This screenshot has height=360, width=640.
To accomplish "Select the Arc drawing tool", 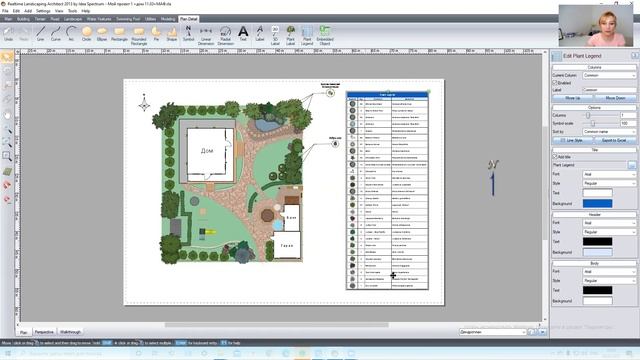I will tap(71, 33).
